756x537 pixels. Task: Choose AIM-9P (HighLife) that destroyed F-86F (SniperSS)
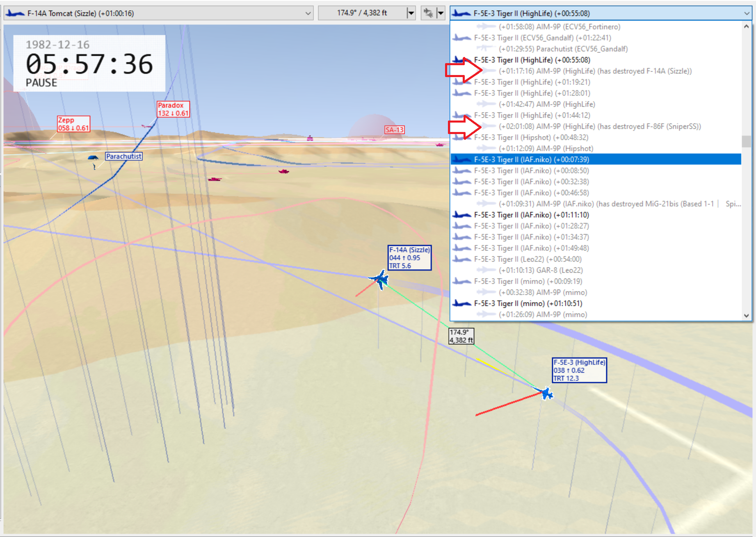600,126
